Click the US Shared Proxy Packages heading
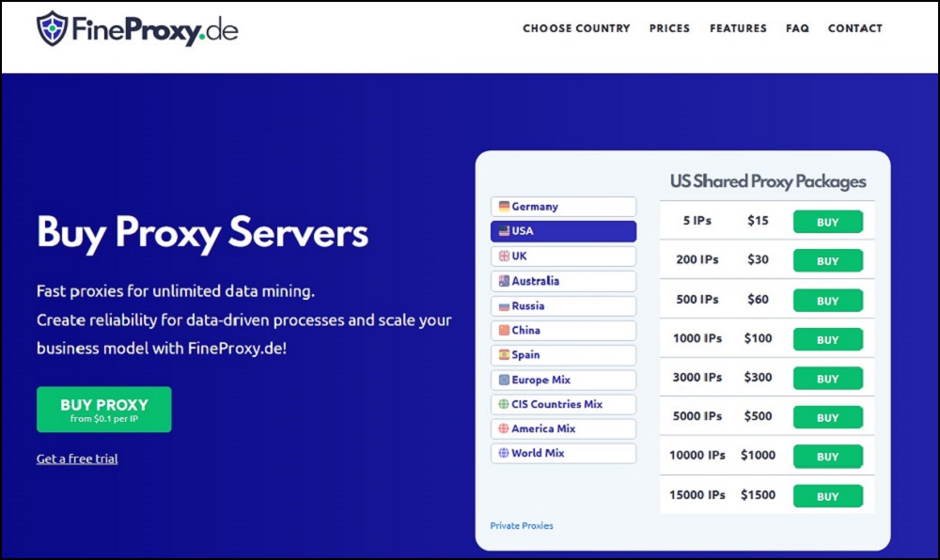 coord(768,181)
